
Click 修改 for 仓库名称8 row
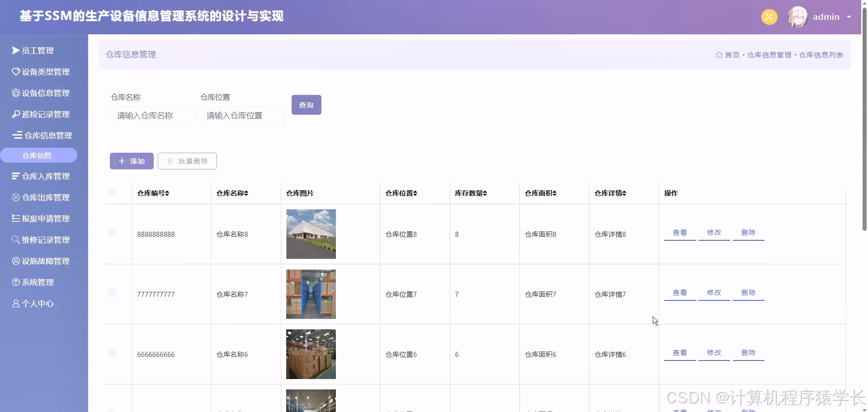pos(714,233)
